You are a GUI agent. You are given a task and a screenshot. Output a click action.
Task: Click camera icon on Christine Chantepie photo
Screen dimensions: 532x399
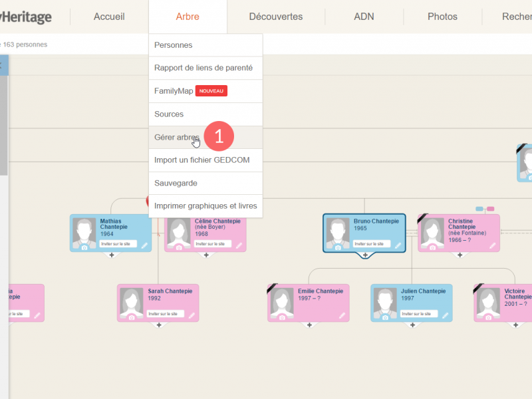(x=432, y=247)
